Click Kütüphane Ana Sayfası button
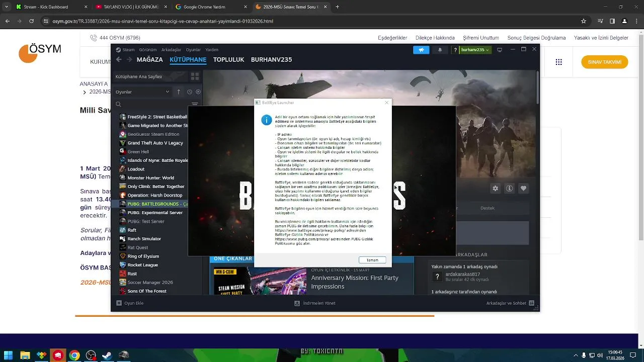The height and width of the screenshot is (362, 644). coord(149,76)
